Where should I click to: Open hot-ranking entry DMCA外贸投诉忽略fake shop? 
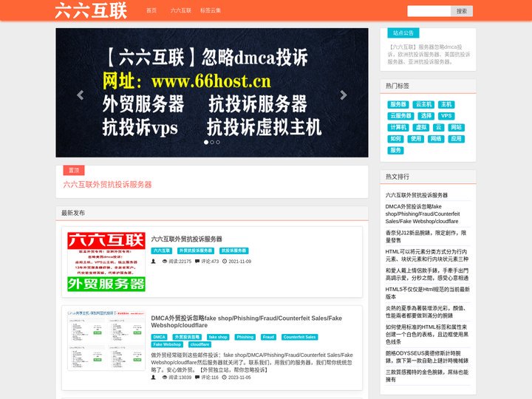(423, 214)
